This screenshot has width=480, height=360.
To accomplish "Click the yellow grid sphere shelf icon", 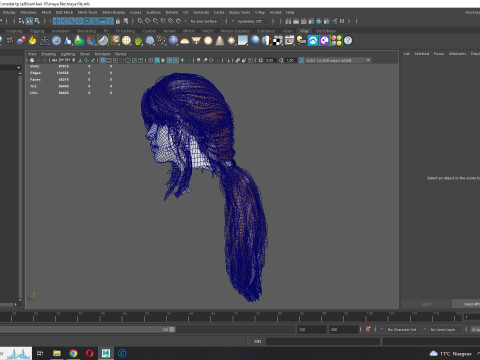I will click(126, 41).
